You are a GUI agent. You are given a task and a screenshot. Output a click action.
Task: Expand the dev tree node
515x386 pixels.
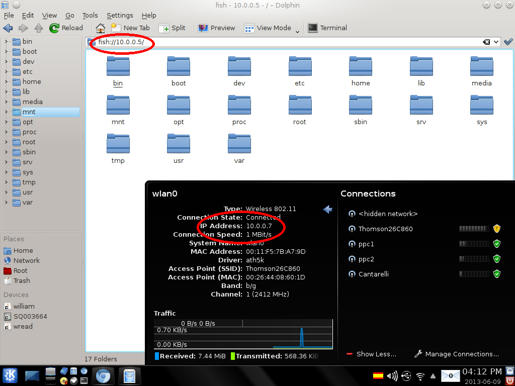click(6, 62)
